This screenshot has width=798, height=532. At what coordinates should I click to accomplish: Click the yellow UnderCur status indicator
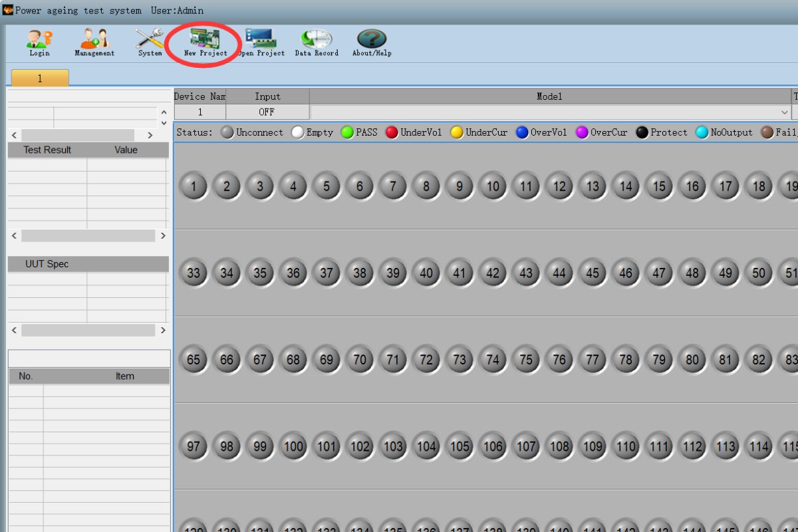pos(457,132)
